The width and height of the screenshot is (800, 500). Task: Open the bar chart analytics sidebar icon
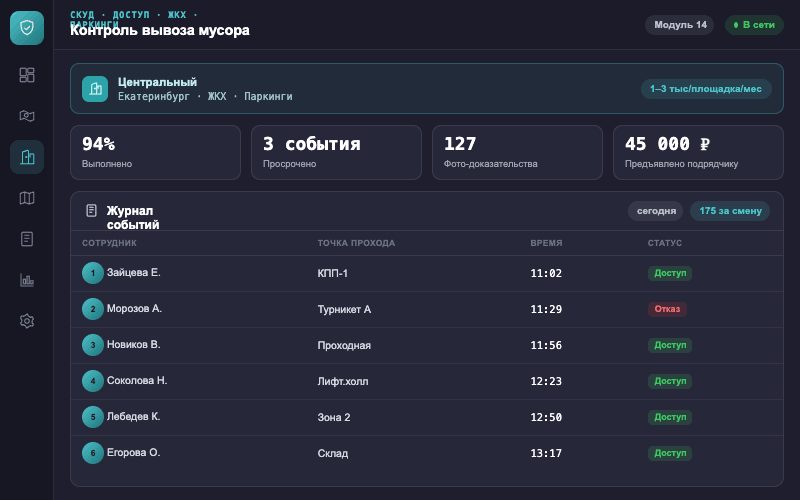click(x=27, y=280)
